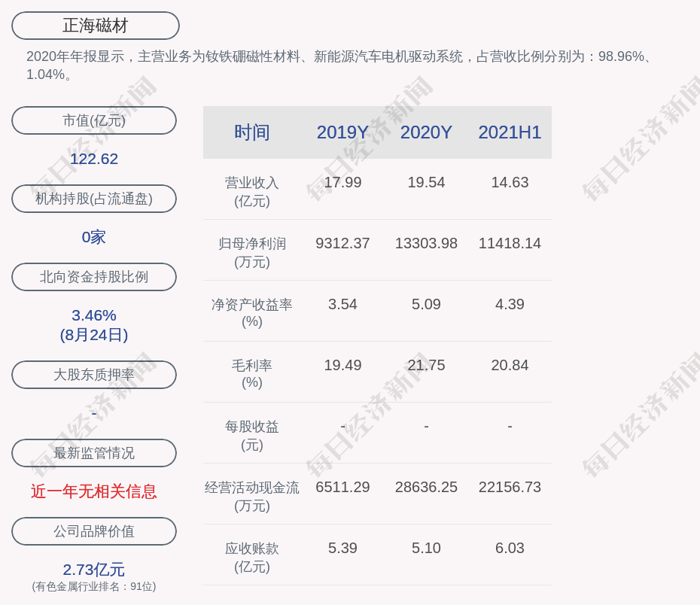
Task: Select the 2020Y column header
Action: pyautogui.click(x=425, y=132)
